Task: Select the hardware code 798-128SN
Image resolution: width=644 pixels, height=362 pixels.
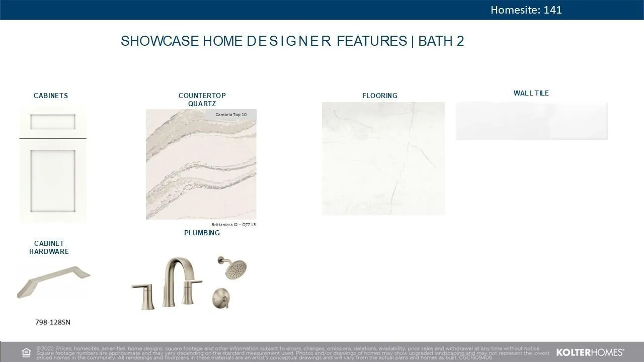Action: 53,322
